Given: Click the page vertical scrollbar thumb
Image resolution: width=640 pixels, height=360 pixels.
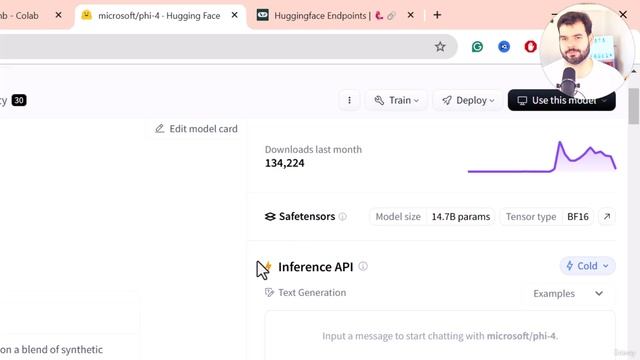Looking at the screenshot, I should [633, 106].
